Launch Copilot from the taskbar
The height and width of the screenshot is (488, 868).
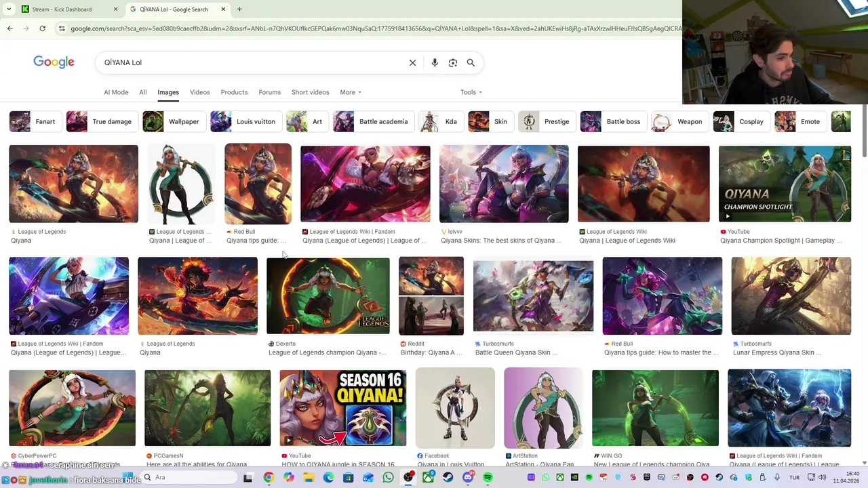pos(288,477)
